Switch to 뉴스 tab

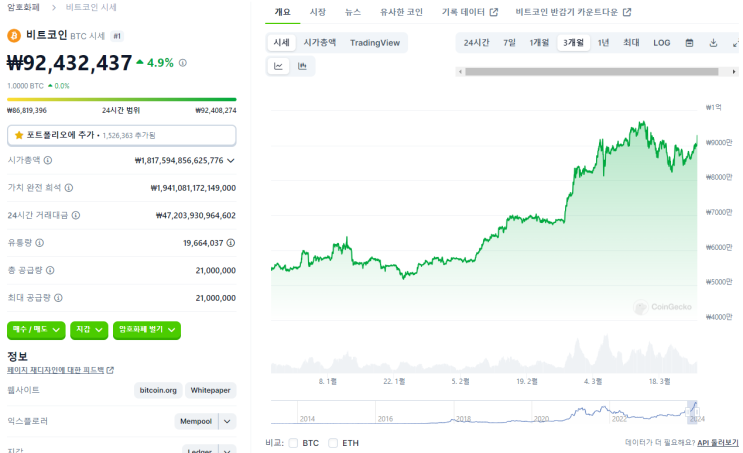pyautogui.click(x=353, y=12)
